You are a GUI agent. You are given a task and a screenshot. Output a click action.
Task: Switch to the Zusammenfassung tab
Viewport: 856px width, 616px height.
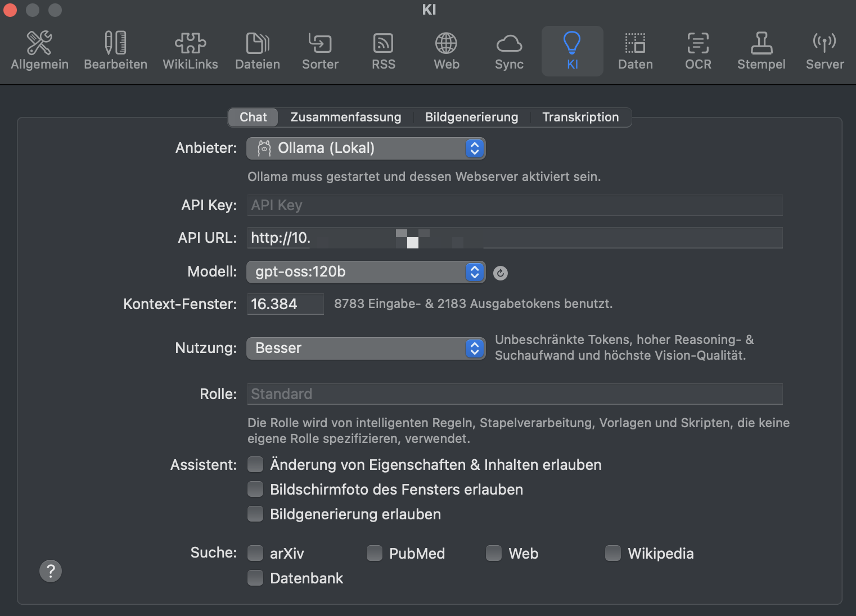[346, 117]
